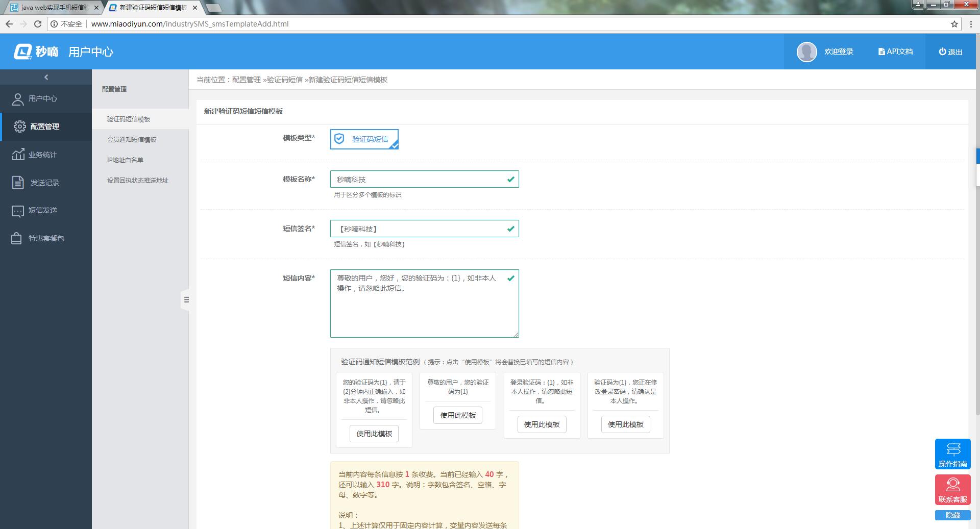
Task: Click 用户中心 title in header
Action: tap(91, 52)
